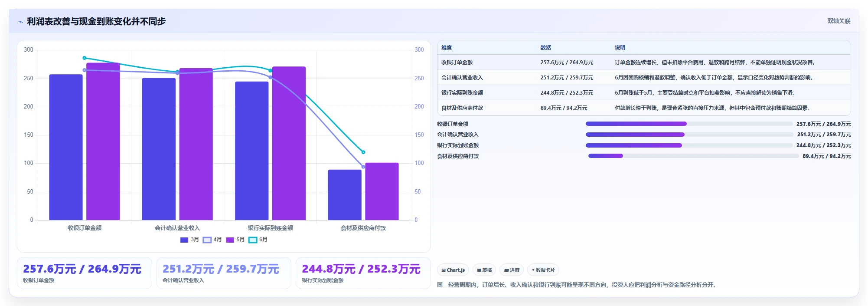Click the 5月 bar for 收银订单金额
Image resolution: width=868 pixels, height=306 pixels.
pos(103,141)
